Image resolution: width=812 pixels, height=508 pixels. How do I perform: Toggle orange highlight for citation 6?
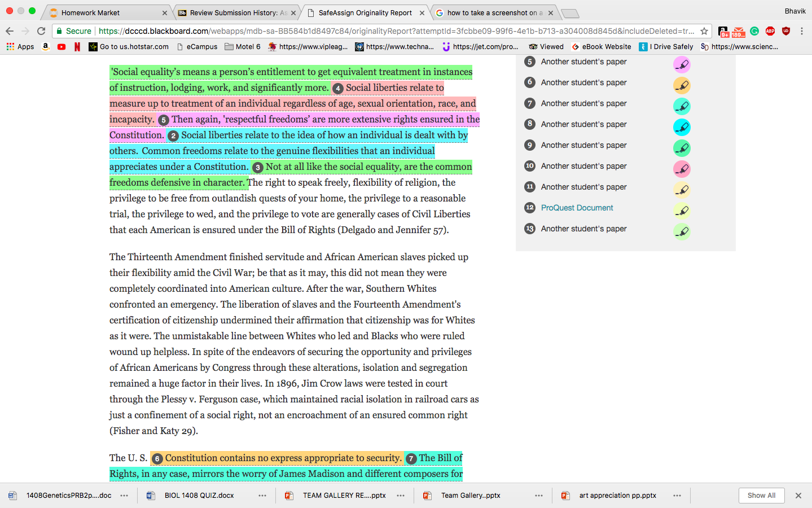[x=682, y=85]
